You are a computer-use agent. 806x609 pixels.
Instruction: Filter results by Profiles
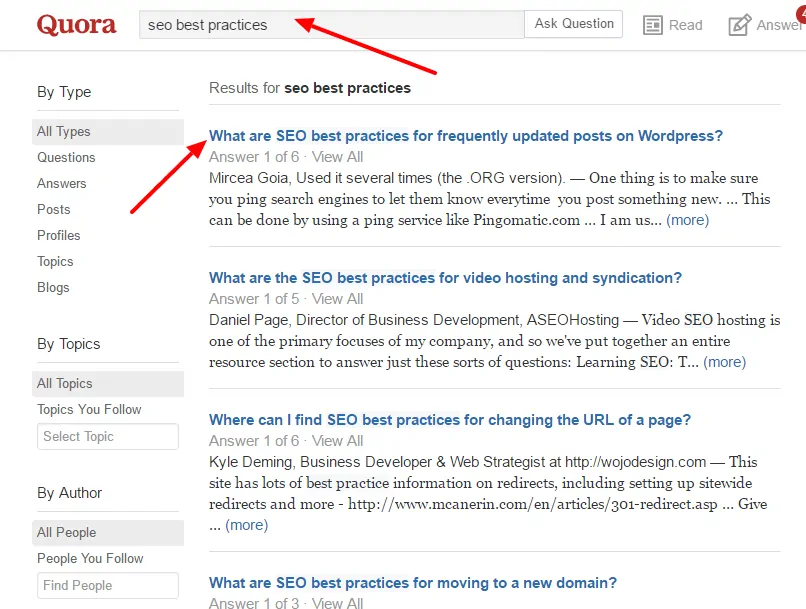tap(59, 236)
